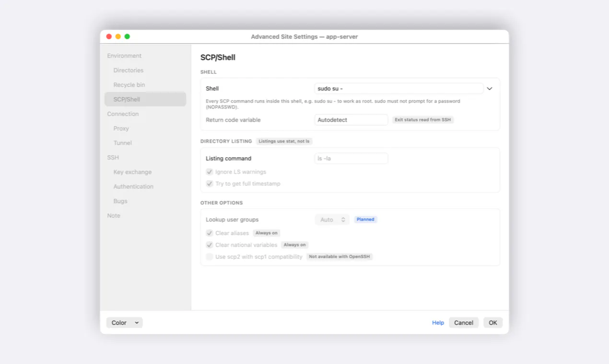Enable Use scp2 with scp1 compatibility
The height and width of the screenshot is (364, 609).
pyautogui.click(x=210, y=257)
